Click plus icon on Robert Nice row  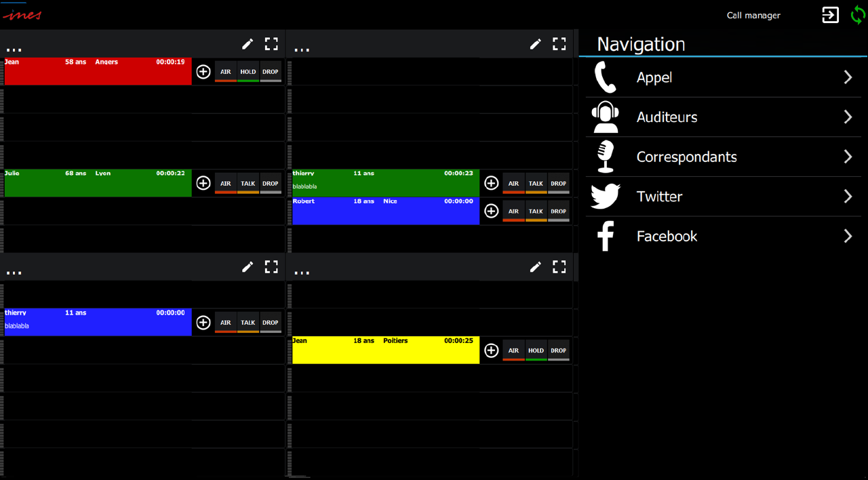(x=492, y=211)
